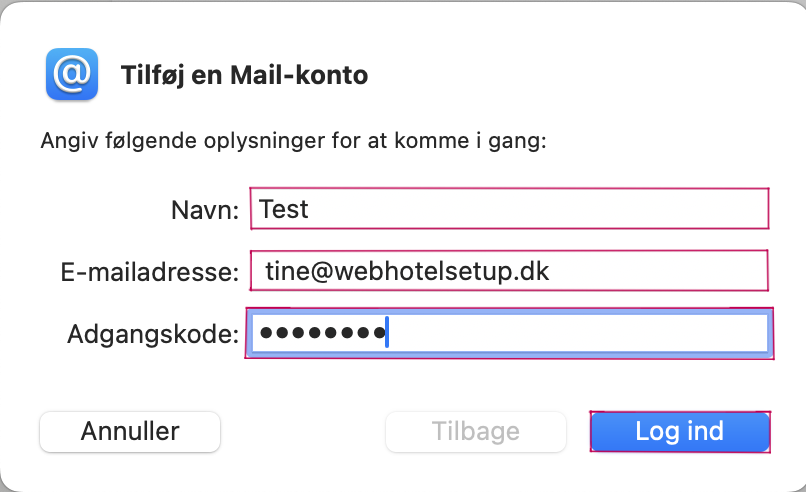Click the "tine@webhotelsetup.dk" address text
Image resolution: width=806 pixels, height=492 pixels.
tap(407, 271)
